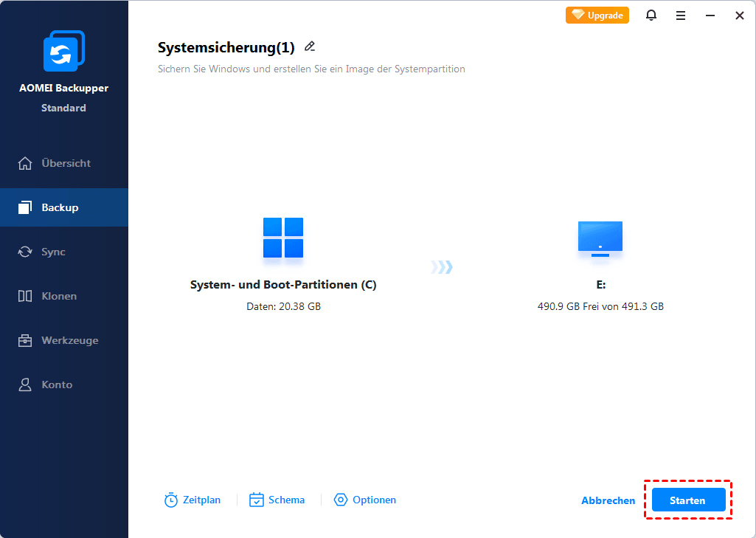Click Abbrechen to cancel the backup
Viewport: 756px width, 538px height.
point(608,501)
